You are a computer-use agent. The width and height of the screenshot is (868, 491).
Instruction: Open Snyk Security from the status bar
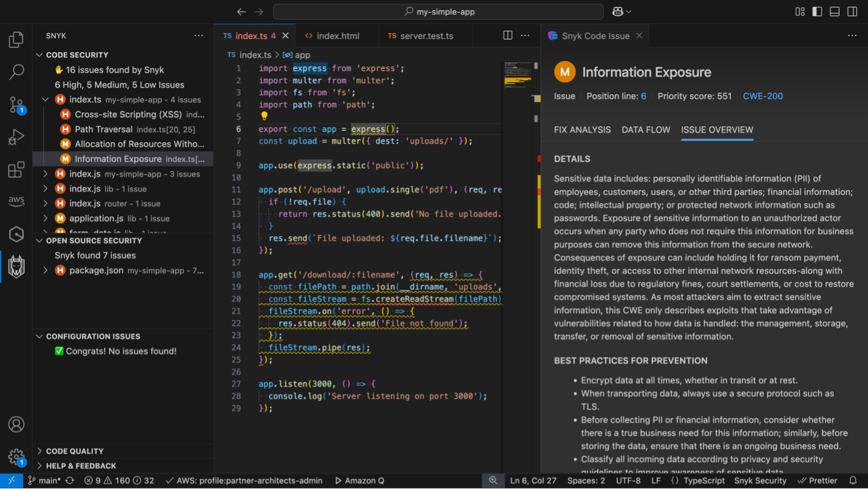[x=761, y=480]
